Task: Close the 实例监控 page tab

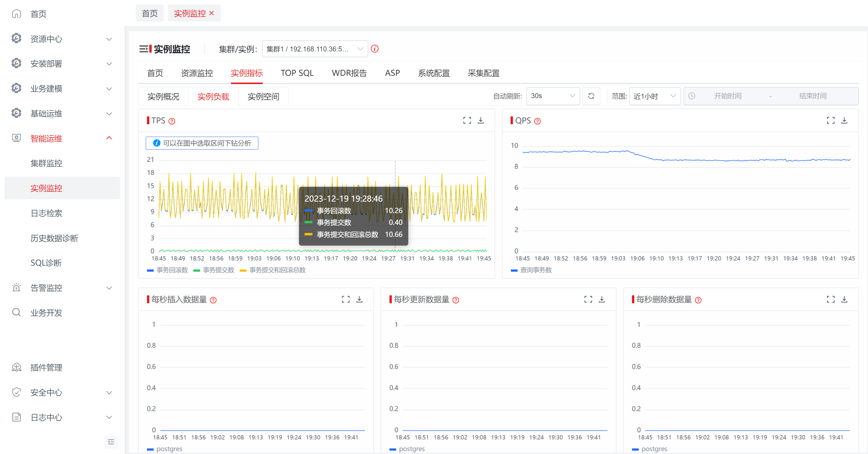Action: [212, 13]
